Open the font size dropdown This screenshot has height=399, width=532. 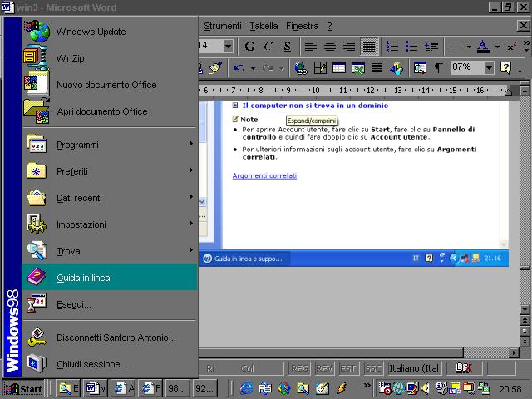pyautogui.click(x=228, y=47)
